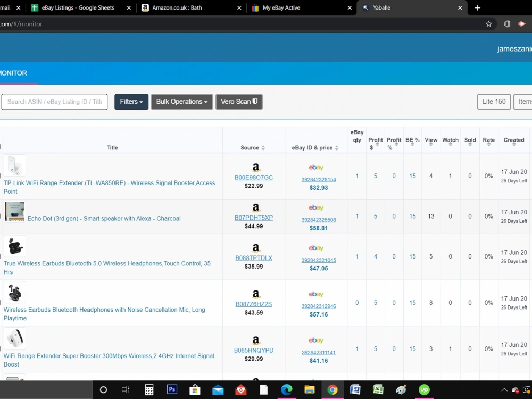This screenshot has height=399, width=532.
Task: Open the blank document taskbar icon
Action: [264, 389]
